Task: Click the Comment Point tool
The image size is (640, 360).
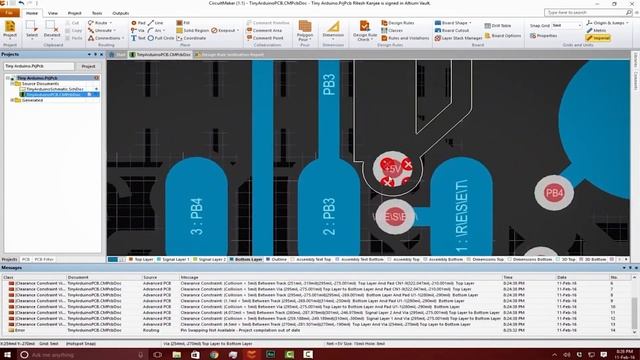Action: pos(265,38)
